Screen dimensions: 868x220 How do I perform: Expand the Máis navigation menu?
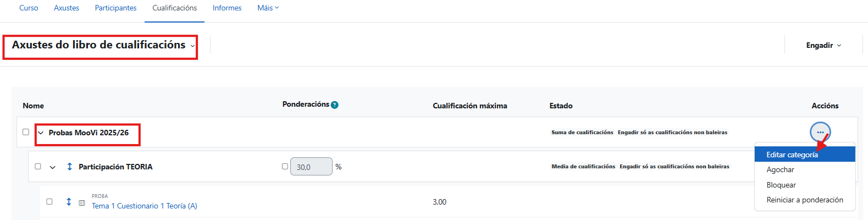point(268,8)
